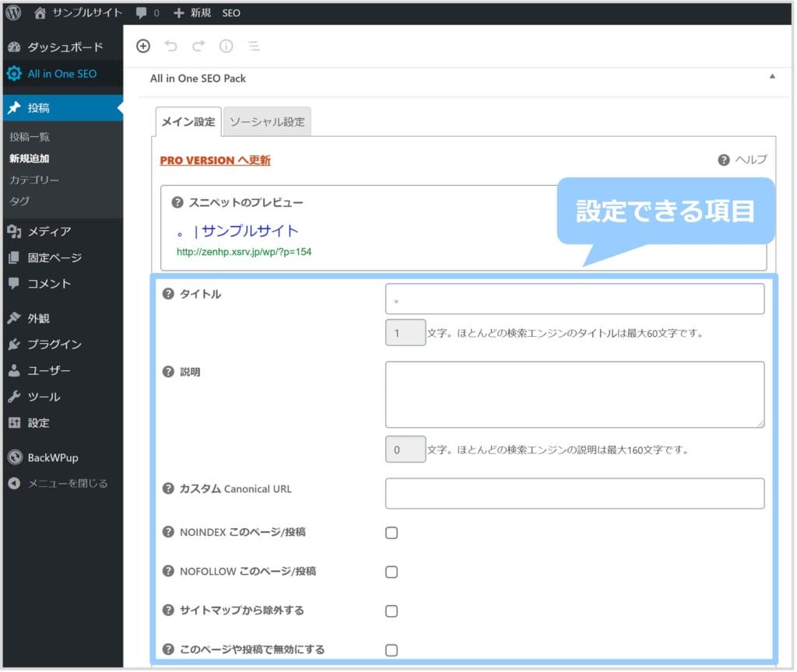Open the プラグイン menu
This screenshot has height=672, width=797.
(62, 345)
